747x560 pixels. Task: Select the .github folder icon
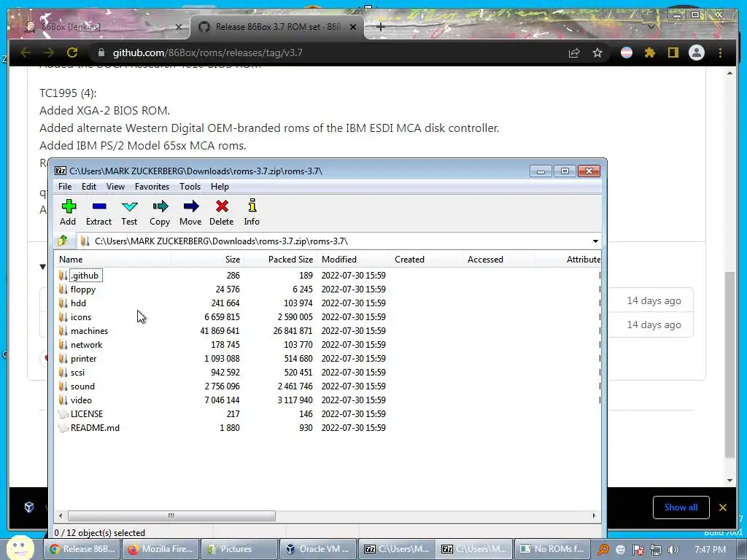[63, 275]
